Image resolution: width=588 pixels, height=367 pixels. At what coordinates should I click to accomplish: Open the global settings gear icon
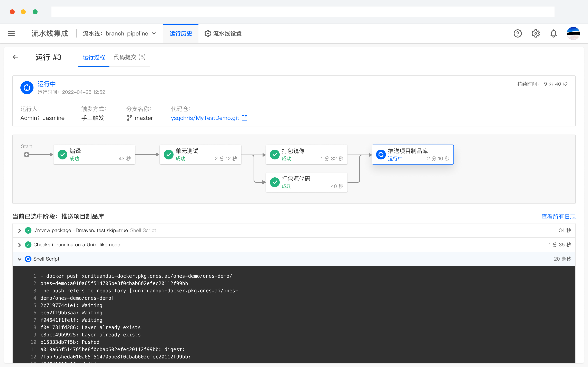coord(536,33)
